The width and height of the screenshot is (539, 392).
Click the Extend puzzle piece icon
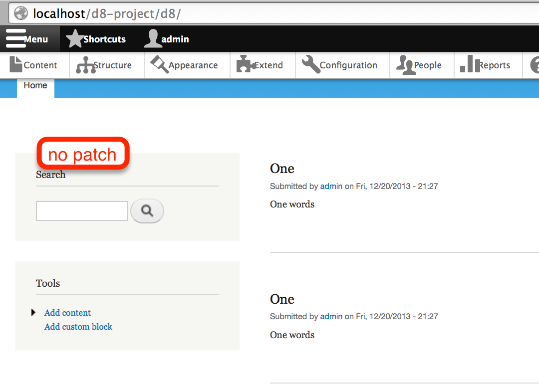pos(246,64)
